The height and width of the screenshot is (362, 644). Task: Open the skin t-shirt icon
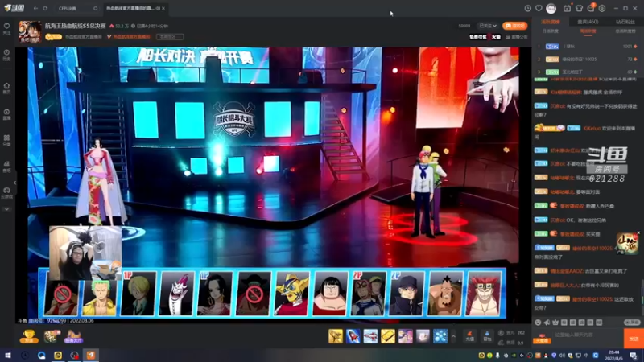tap(579, 8)
